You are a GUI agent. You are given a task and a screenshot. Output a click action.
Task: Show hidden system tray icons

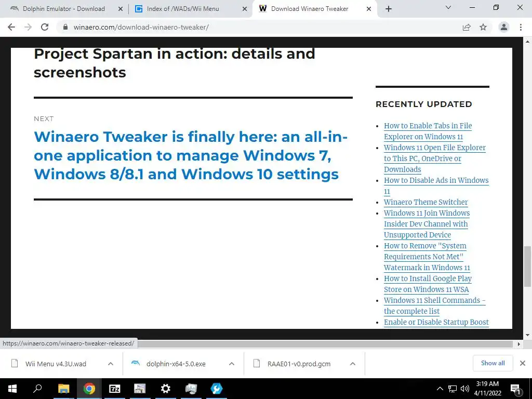click(440, 389)
